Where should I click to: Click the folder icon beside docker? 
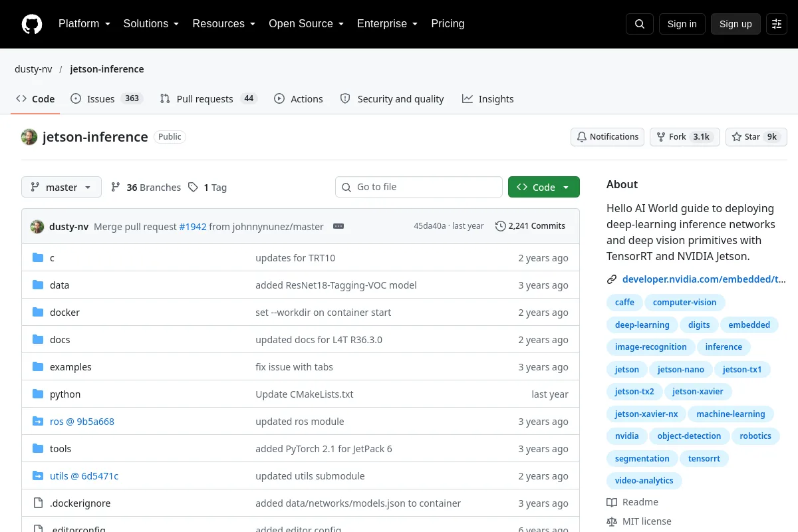click(x=38, y=313)
